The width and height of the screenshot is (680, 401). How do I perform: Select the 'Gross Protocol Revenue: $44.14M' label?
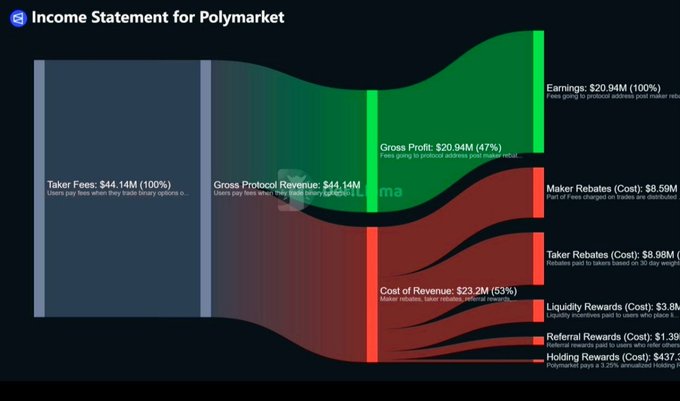[287, 185]
